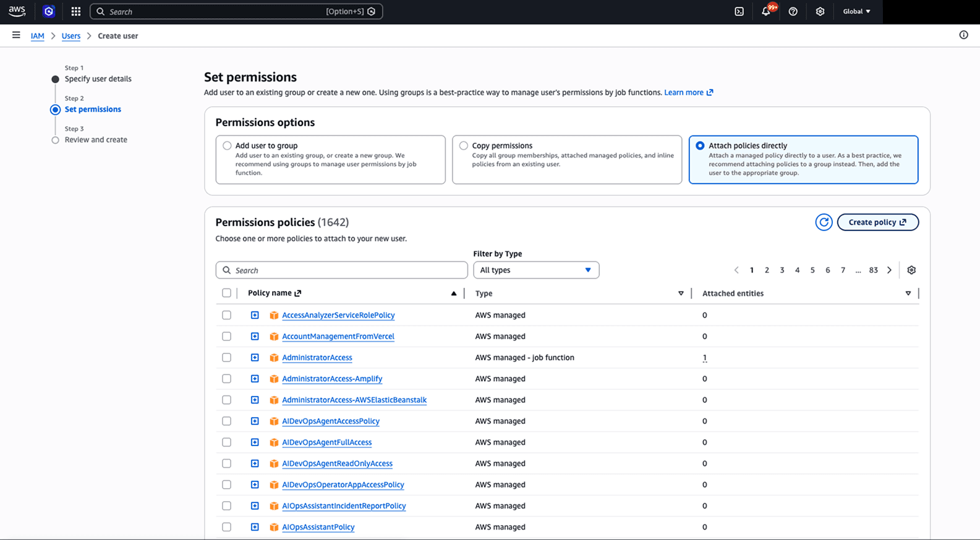Open the Filter by Type dropdown
This screenshot has height=540, width=980.
536,270
